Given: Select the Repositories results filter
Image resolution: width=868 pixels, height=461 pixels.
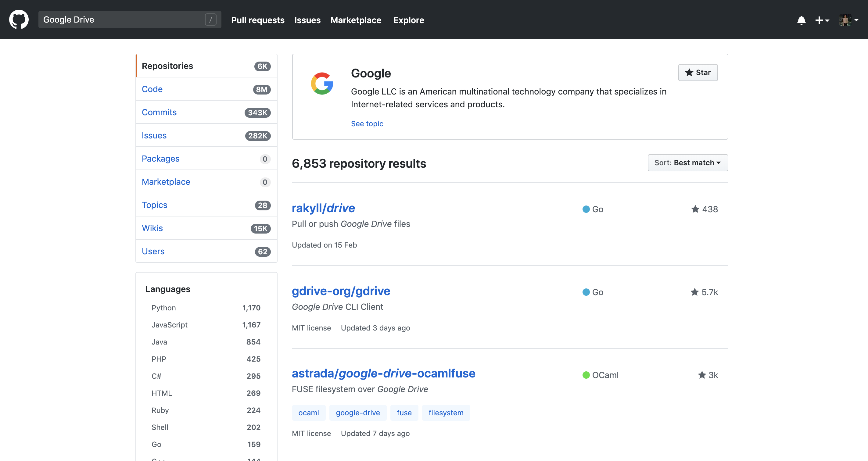Looking at the screenshot, I should pos(206,66).
